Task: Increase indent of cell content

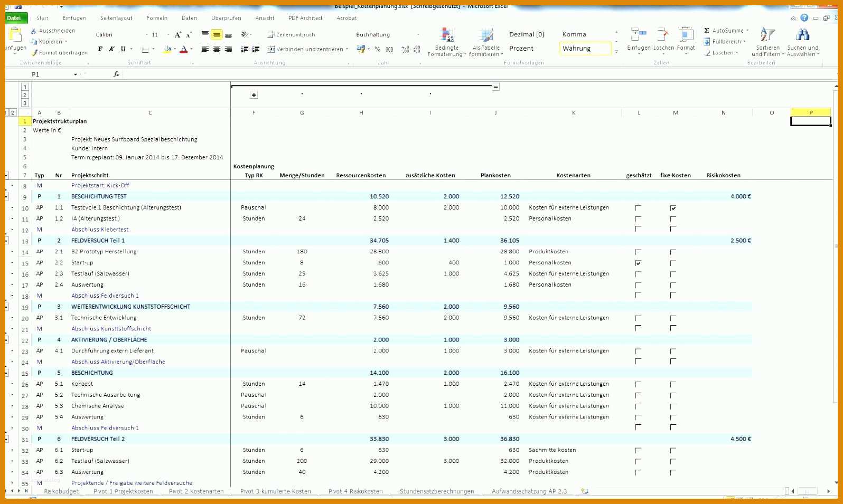Action: click(x=256, y=49)
